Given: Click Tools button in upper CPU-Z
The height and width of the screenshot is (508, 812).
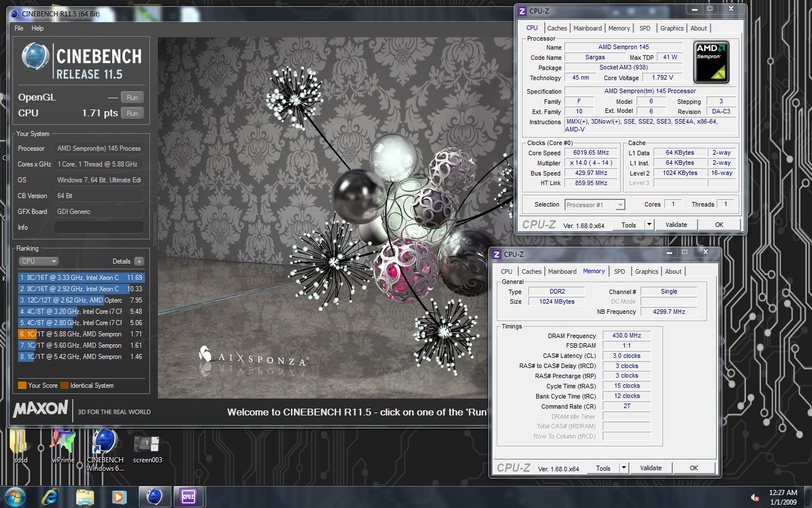Looking at the screenshot, I should click(629, 225).
